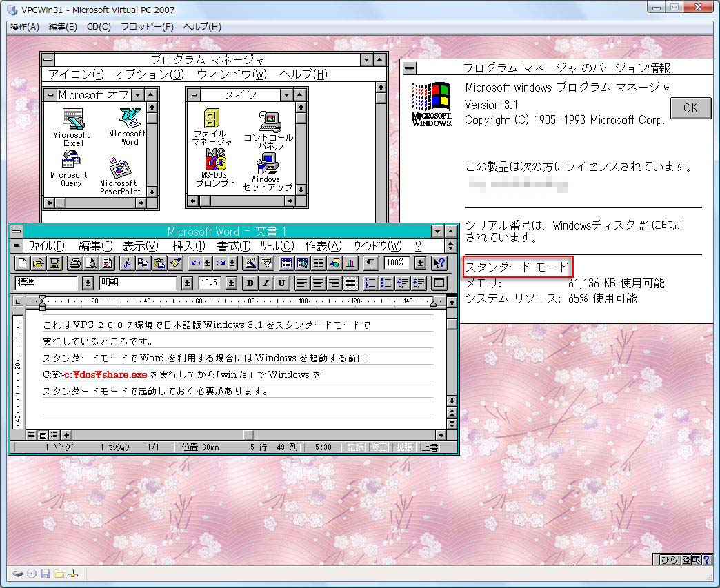Click the 上書 overtype indicator in status bar
Screen dimensions: 720x588
pyautogui.click(x=430, y=447)
